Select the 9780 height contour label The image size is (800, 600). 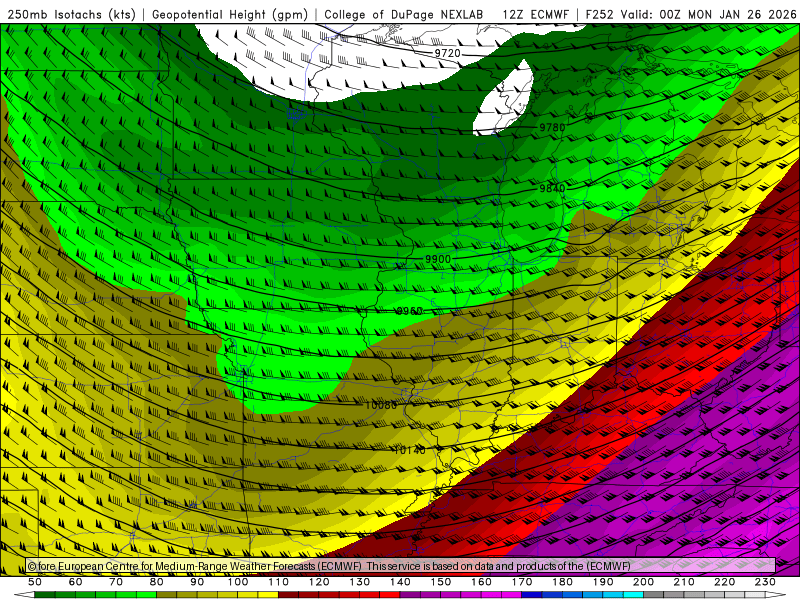coord(552,127)
